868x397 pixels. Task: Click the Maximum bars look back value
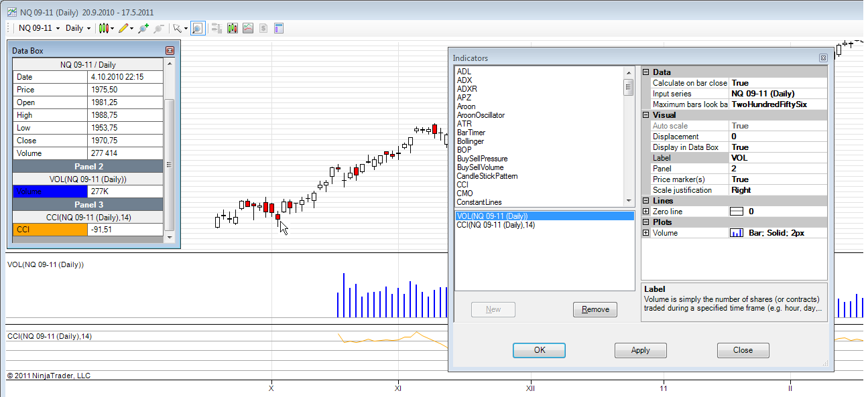coord(778,104)
